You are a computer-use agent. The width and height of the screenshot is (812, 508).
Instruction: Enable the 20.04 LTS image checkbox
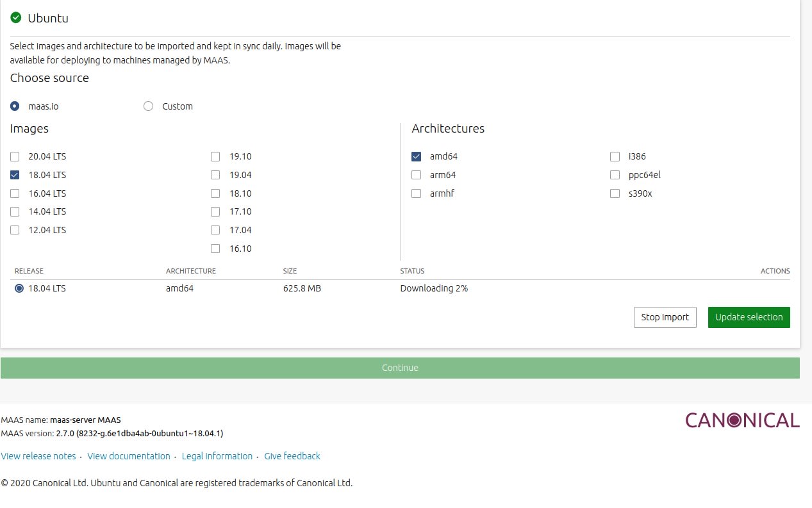(15, 156)
